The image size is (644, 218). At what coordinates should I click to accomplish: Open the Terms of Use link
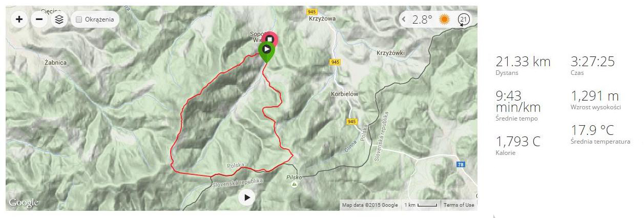click(459, 205)
